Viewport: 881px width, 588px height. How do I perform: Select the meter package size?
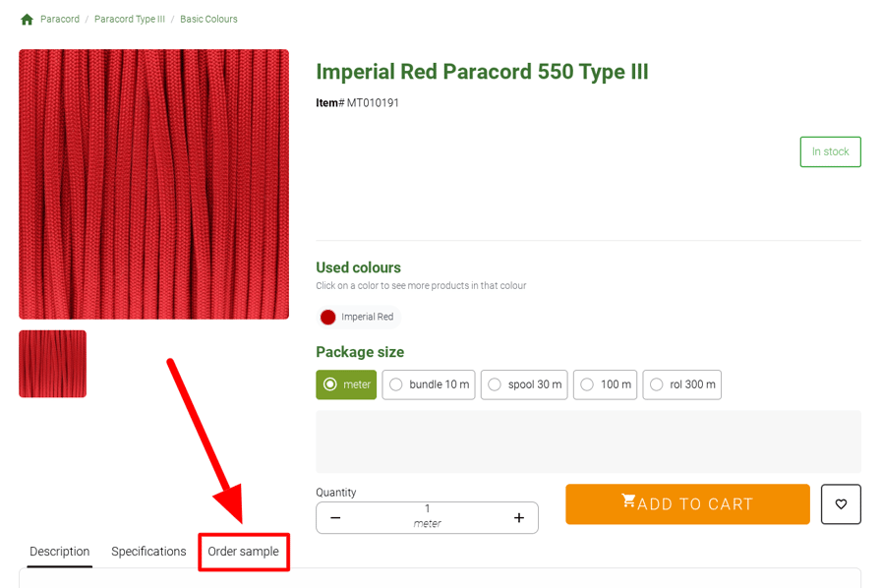pos(346,384)
